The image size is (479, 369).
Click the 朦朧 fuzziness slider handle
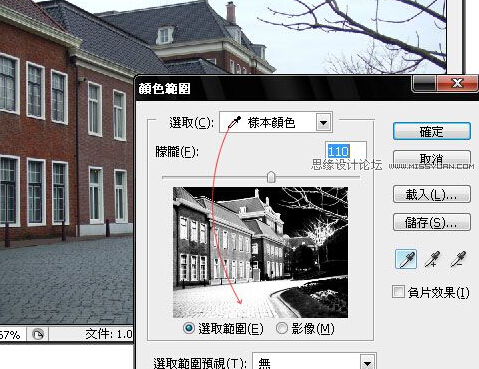click(x=271, y=177)
